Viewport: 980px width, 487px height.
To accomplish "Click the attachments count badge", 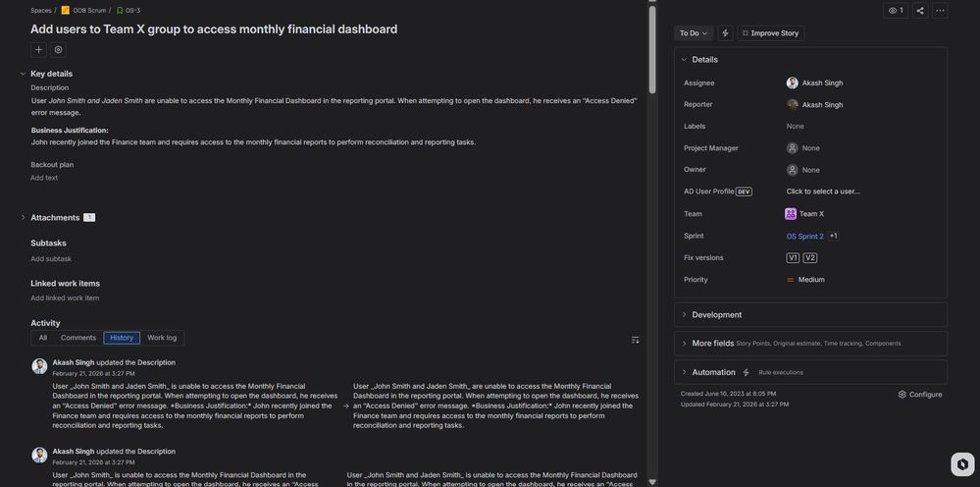I will coord(89,218).
